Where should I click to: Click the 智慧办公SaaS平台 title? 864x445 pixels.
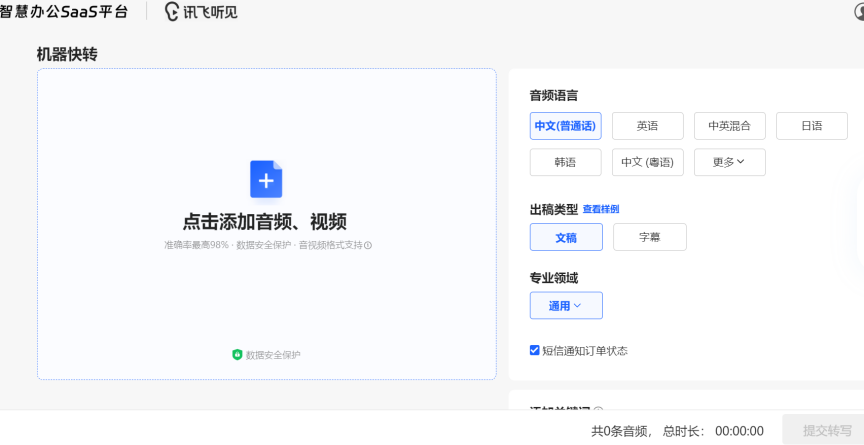[63, 12]
